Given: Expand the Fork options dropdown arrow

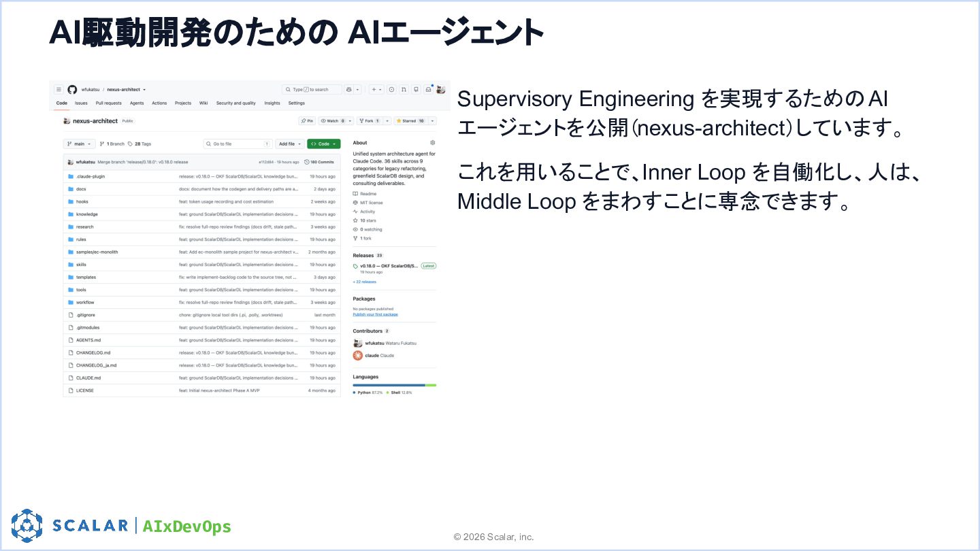Looking at the screenshot, I should click(387, 121).
